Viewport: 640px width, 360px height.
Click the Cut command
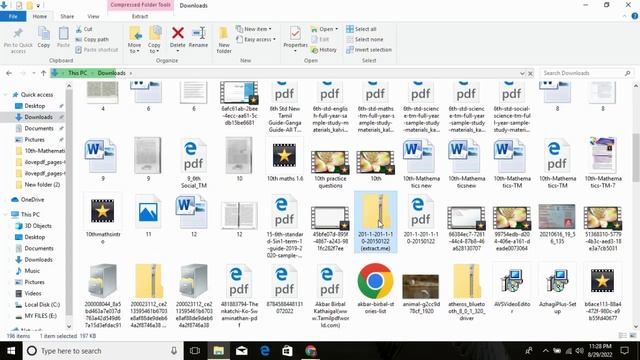(x=84, y=29)
